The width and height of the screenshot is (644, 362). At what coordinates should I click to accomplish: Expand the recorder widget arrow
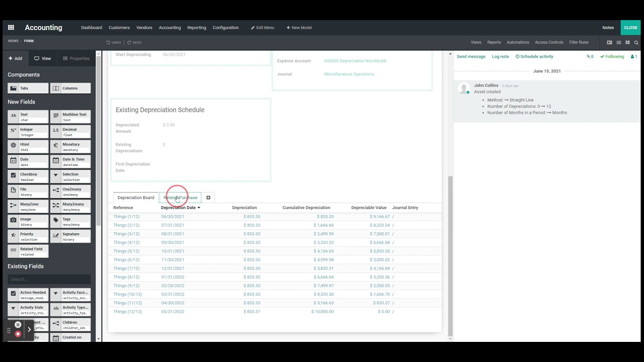tap(29, 329)
